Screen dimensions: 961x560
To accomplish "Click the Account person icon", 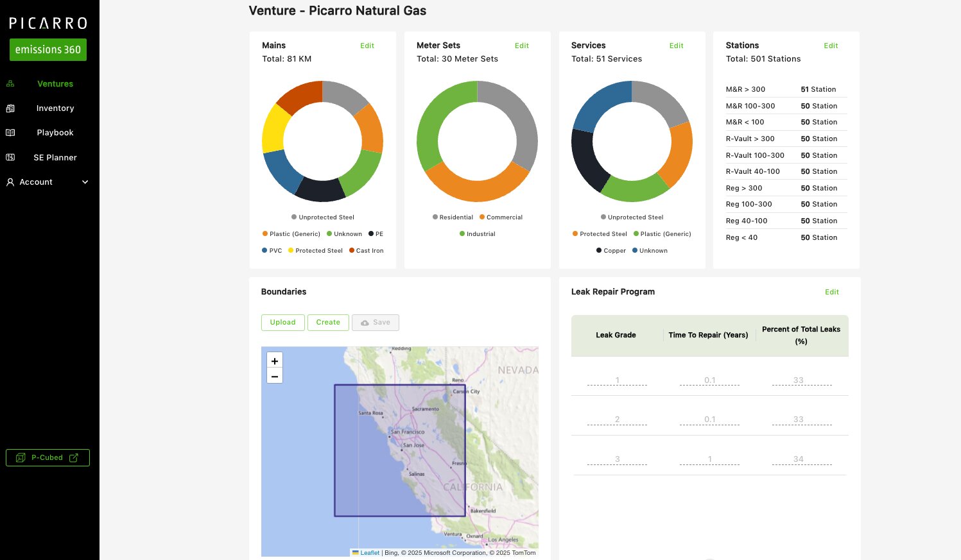I will [10, 182].
